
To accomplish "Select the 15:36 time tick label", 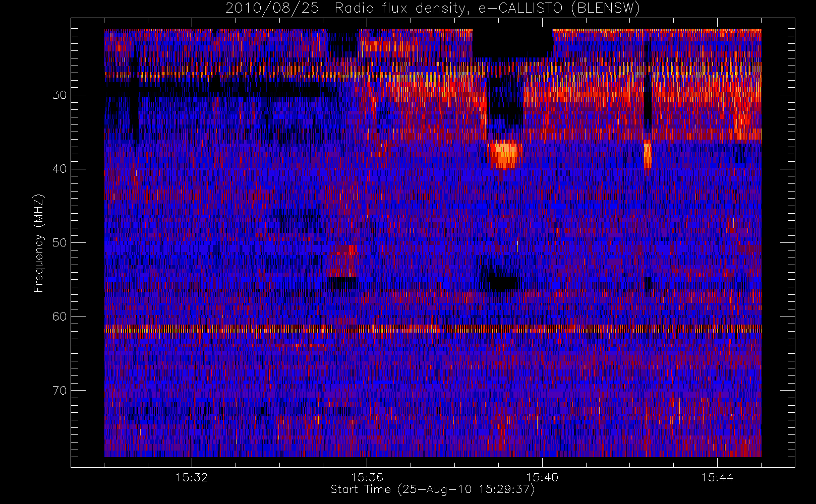I will [367, 477].
